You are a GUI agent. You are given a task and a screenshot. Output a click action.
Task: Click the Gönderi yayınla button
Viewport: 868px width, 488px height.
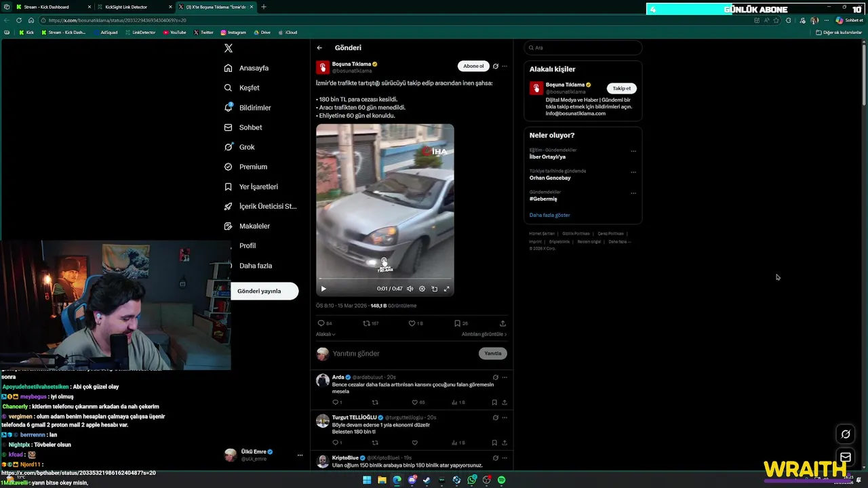264,291
